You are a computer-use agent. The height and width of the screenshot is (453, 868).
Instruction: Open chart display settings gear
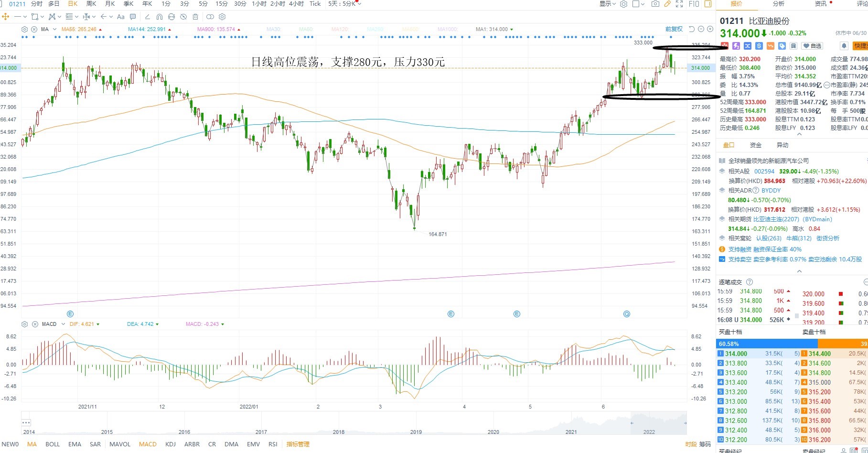(x=623, y=4)
